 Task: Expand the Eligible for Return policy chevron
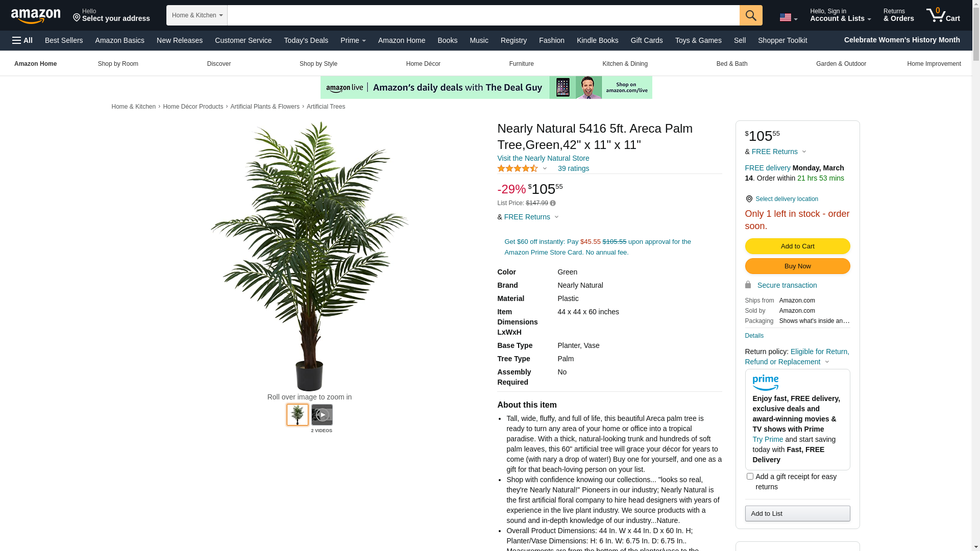click(827, 362)
